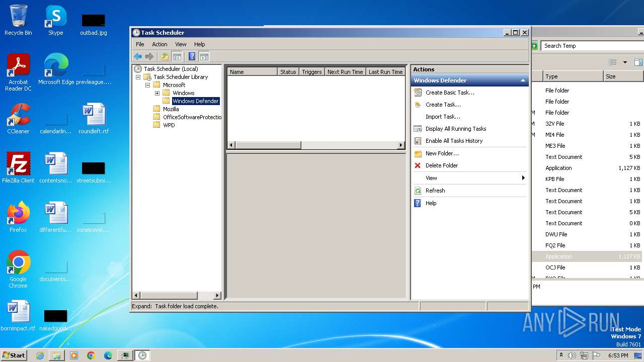Click New Folder action
This screenshot has height=362, width=644.
click(x=442, y=153)
